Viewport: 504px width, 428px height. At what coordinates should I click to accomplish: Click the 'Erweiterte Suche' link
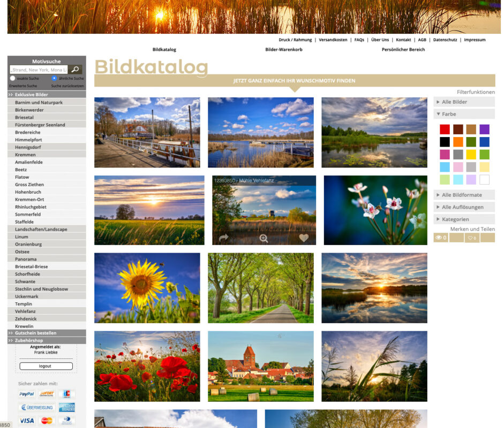click(x=23, y=86)
